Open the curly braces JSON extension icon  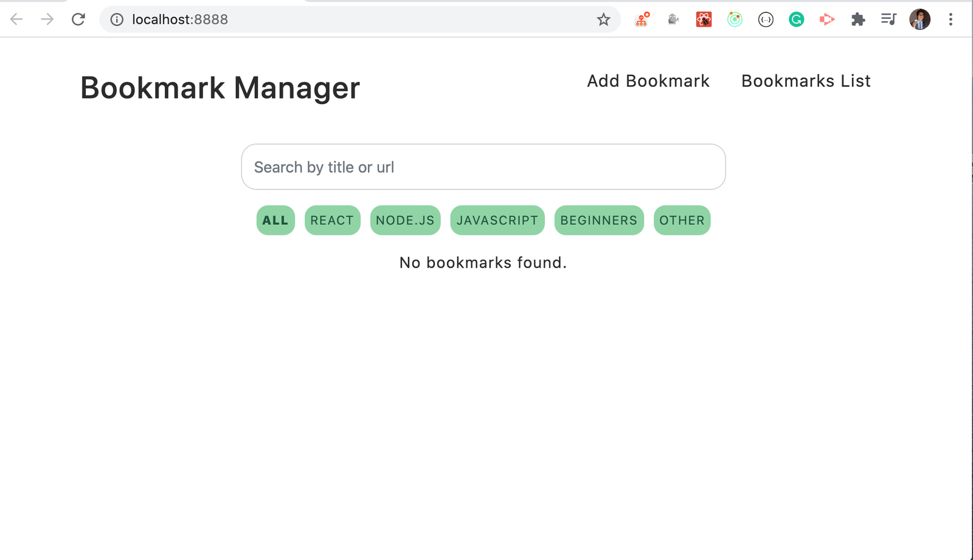tap(766, 19)
